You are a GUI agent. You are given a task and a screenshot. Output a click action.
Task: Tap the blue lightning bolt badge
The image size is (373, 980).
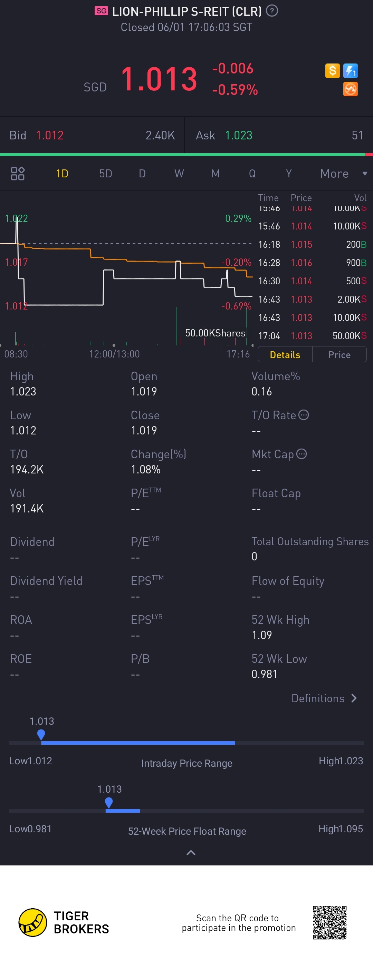click(x=350, y=70)
